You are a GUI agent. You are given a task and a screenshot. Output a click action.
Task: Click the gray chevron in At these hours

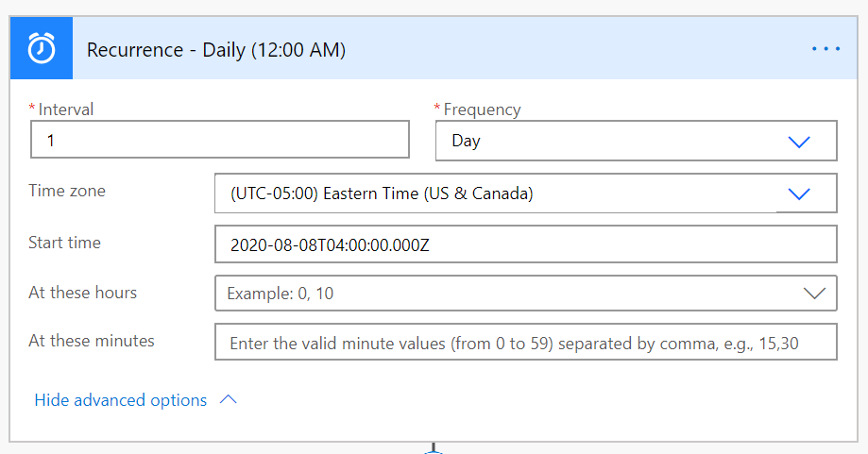pos(813,294)
